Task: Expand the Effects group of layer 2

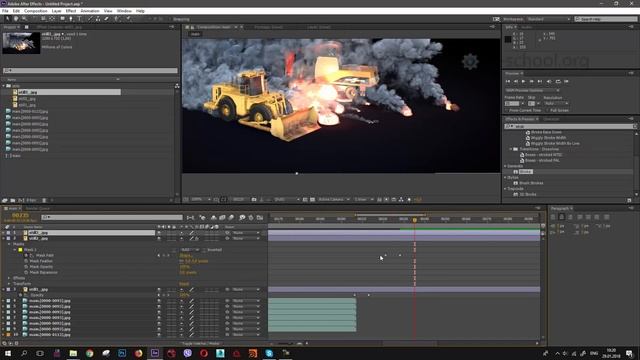Action: coord(9,278)
